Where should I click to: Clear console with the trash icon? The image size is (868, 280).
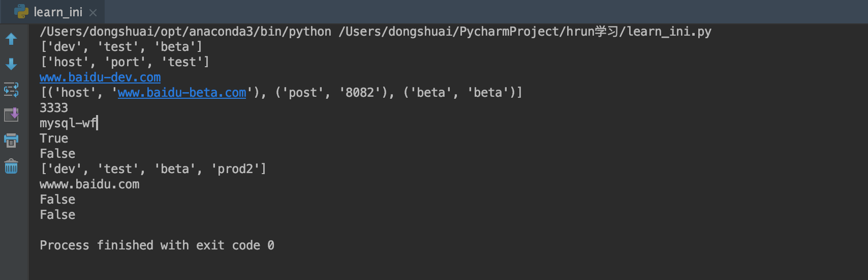11,166
